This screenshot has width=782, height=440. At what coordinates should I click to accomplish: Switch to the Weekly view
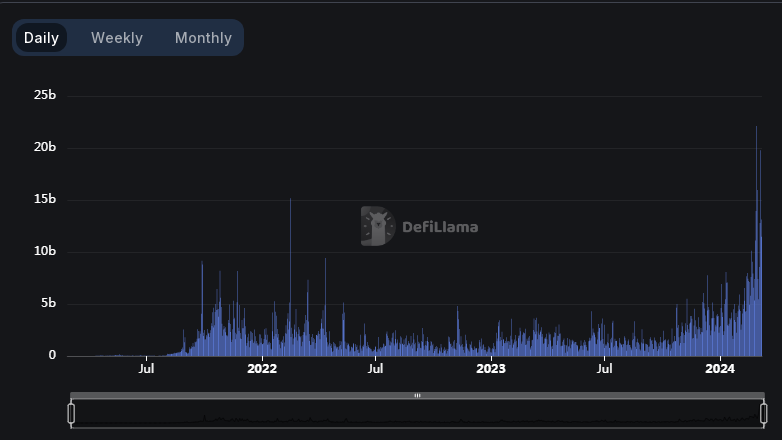pyautogui.click(x=117, y=38)
